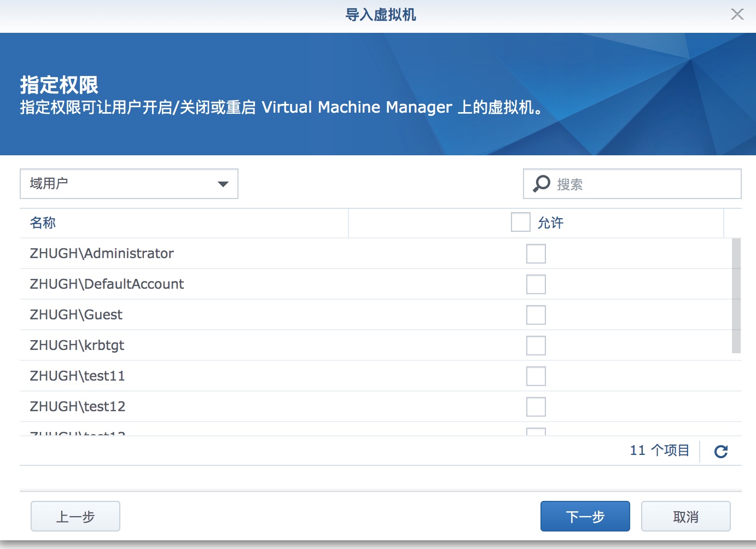This screenshot has width=756, height=549.
Task: Click the 上一步 previous step button
Action: tap(75, 516)
